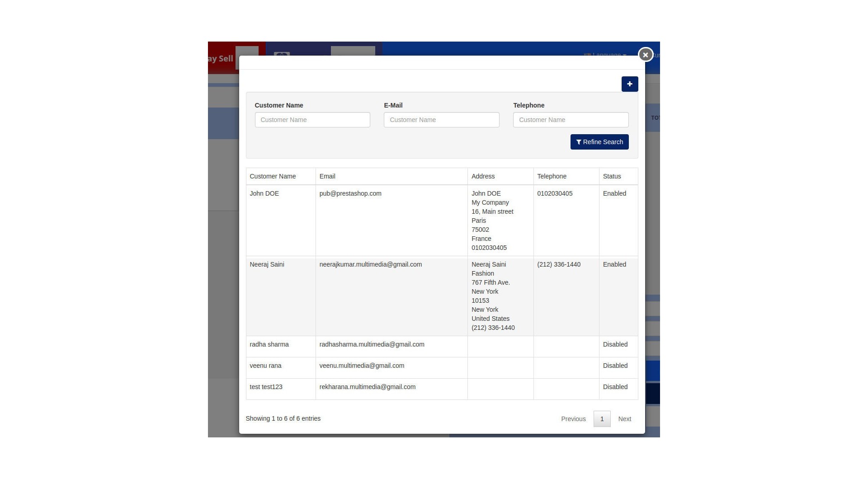Pick the veenu rana customer row

pos(265,366)
